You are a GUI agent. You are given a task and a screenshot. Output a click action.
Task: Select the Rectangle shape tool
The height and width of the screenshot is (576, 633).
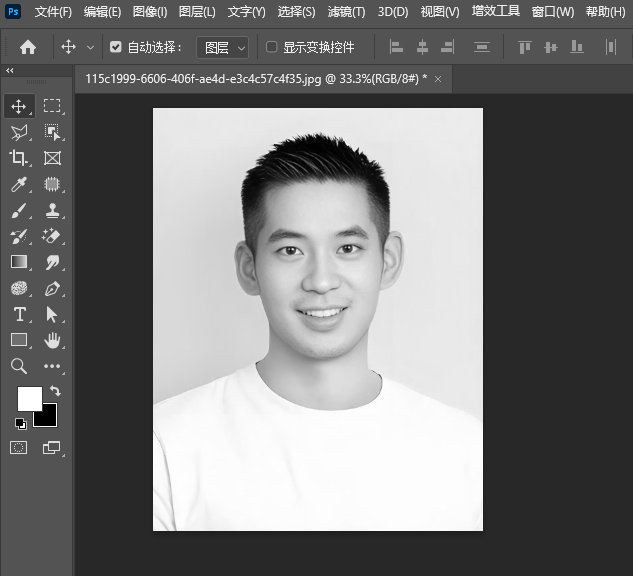(19, 340)
